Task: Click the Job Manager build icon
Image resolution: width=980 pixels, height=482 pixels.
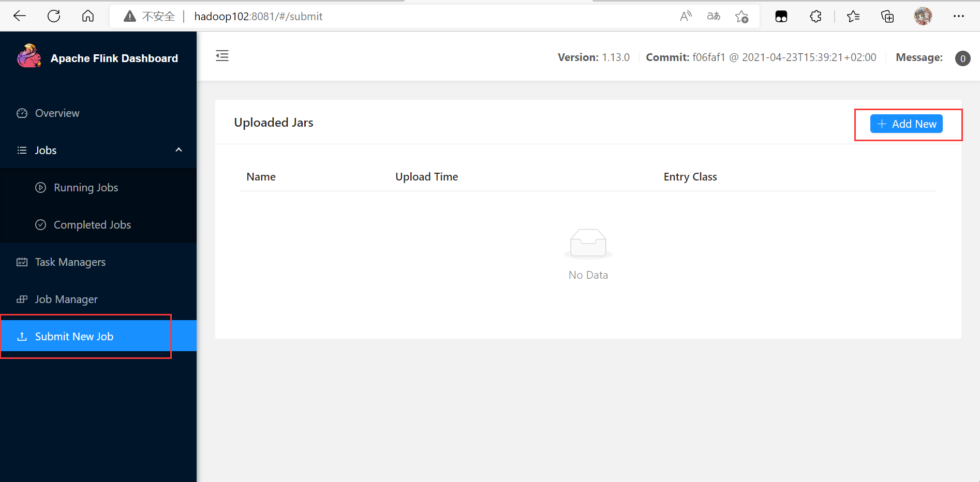Action: tap(22, 299)
